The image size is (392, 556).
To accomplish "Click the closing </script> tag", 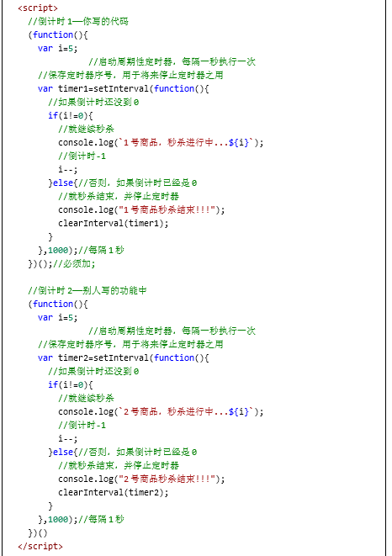I will (x=40, y=547).
